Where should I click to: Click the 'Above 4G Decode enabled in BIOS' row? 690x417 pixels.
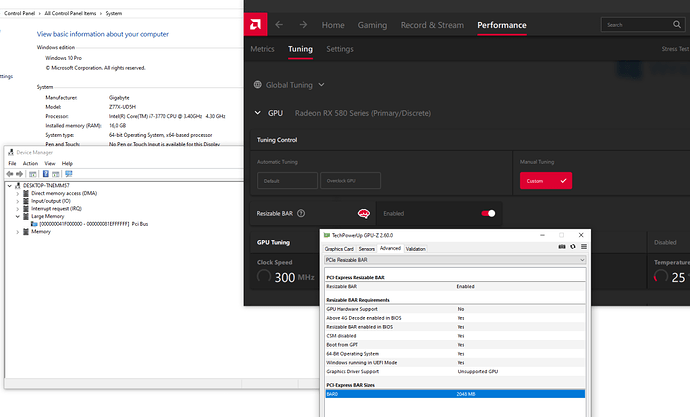[455, 318]
